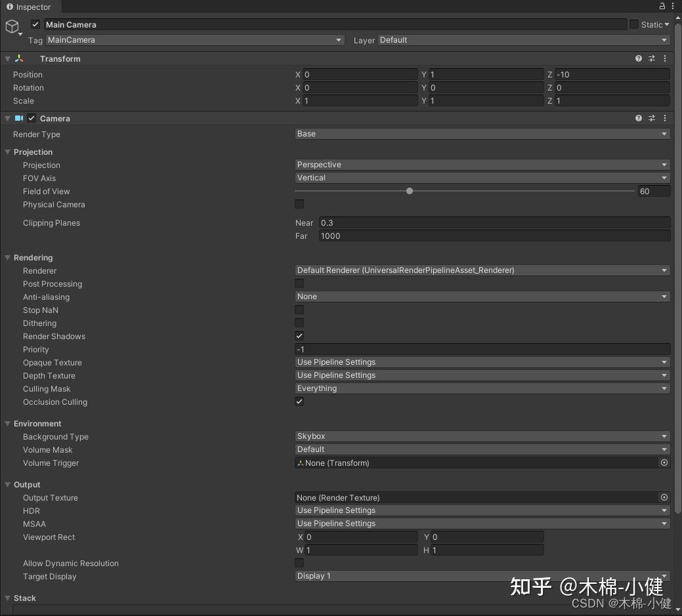
Task: Enable the Physical Camera checkbox
Action: [299, 204]
